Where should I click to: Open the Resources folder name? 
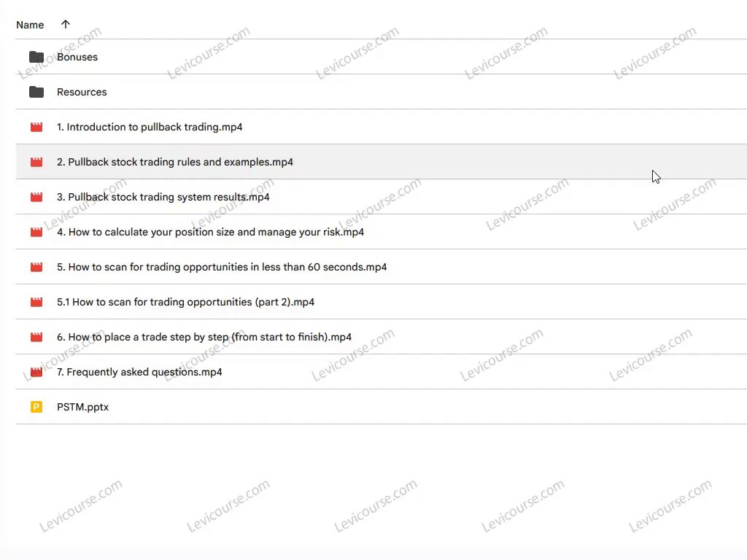(x=82, y=92)
